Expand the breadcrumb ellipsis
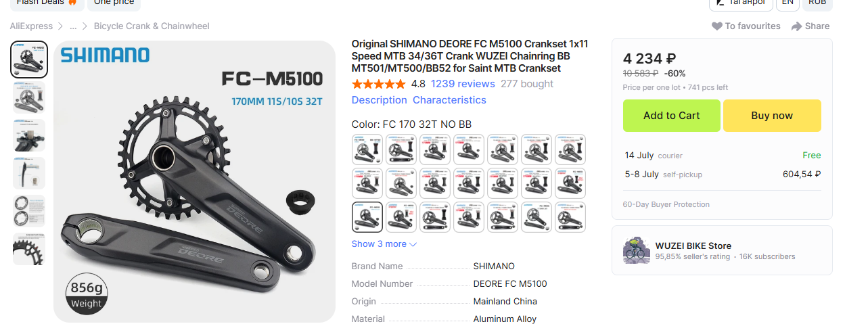868x324 pixels. coord(73,26)
